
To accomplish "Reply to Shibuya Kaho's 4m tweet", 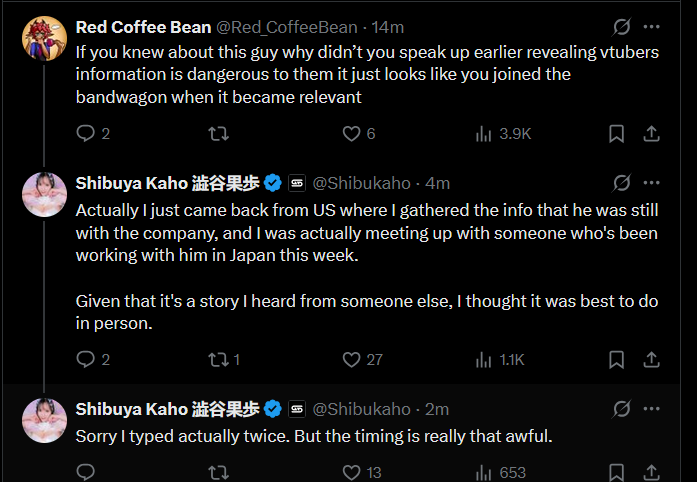I will (87, 359).
